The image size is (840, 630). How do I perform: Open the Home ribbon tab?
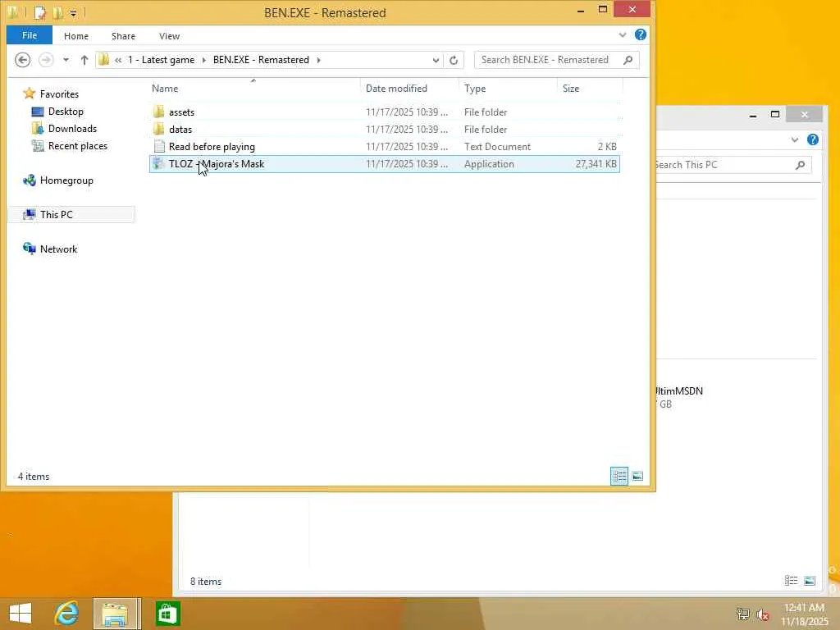(76, 36)
